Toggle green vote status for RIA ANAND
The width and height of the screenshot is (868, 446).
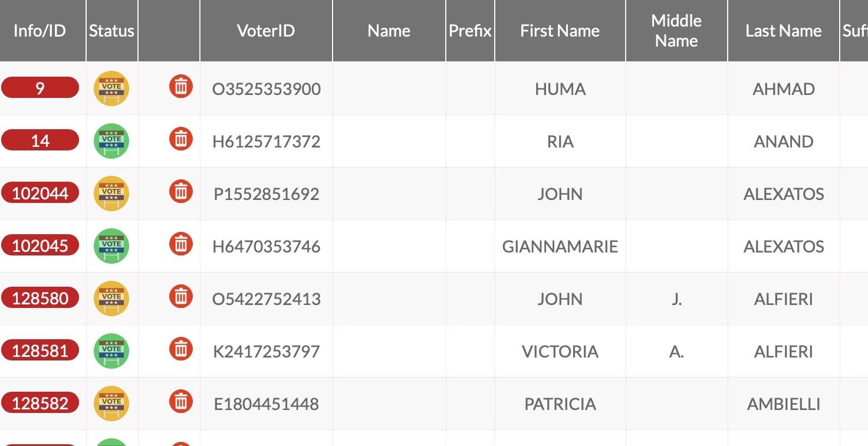(111, 141)
